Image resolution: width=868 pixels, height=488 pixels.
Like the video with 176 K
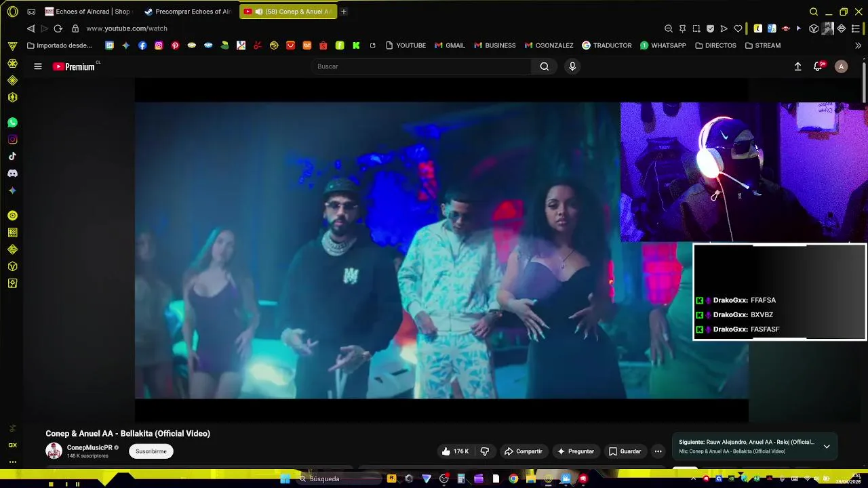pos(455,451)
